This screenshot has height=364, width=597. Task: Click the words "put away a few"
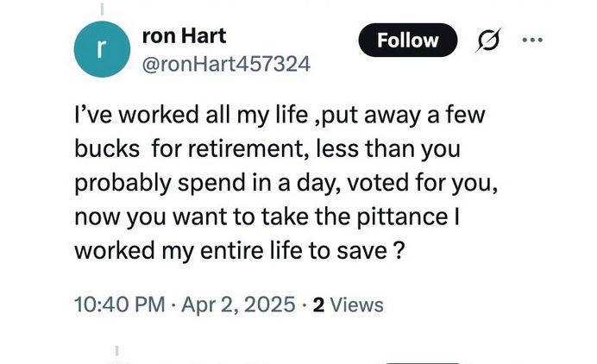[403, 115]
